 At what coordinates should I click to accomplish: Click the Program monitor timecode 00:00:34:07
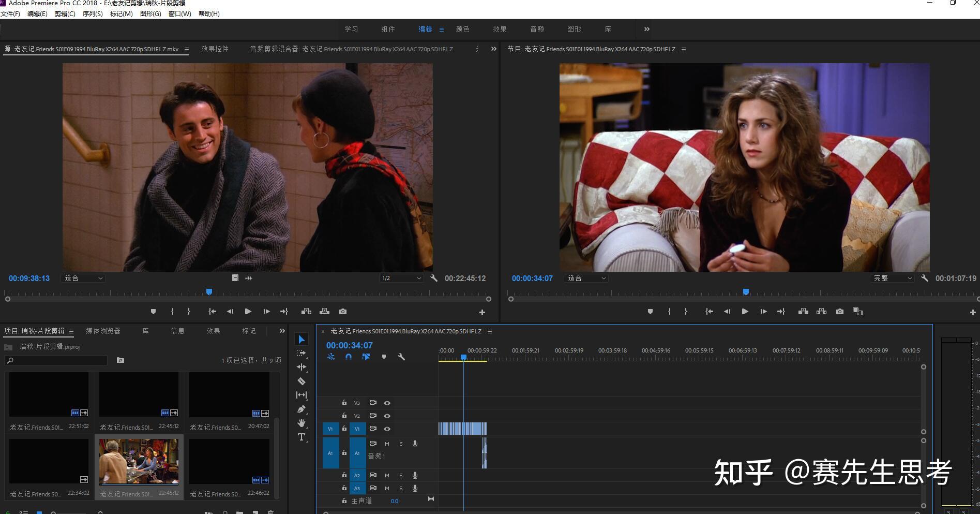pos(532,278)
